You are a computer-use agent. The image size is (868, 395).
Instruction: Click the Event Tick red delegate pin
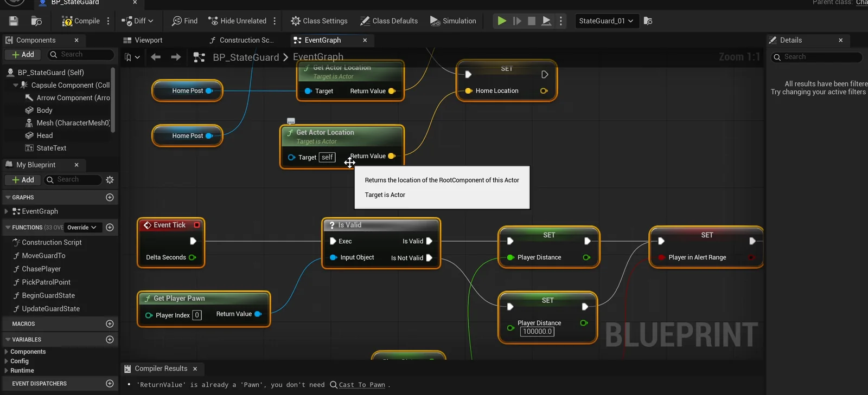point(197,225)
